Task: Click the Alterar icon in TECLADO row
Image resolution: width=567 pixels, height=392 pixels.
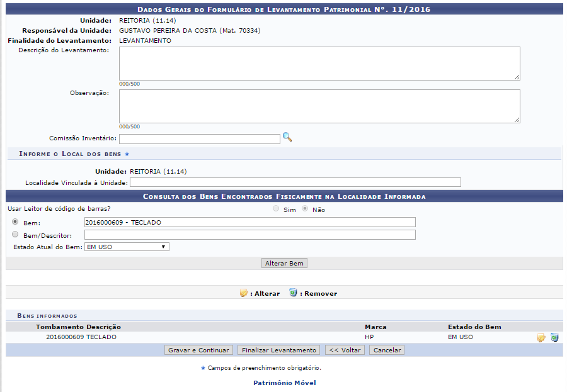Action: (541, 338)
